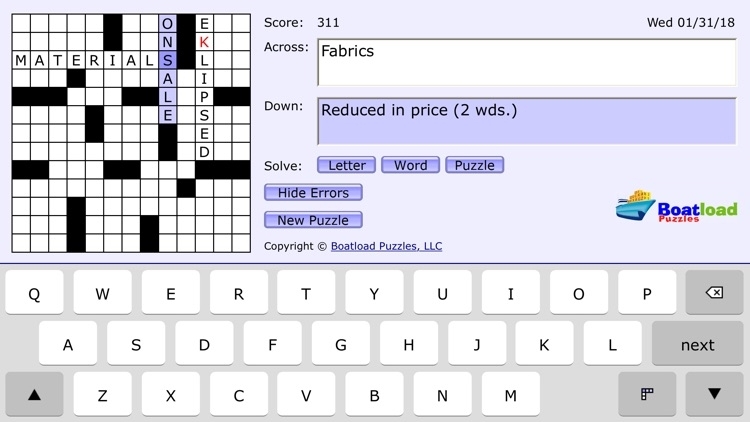Image resolution: width=750 pixels, height=422 pixels.
Task: Start a New Puzzle
Action: (313, 220)
